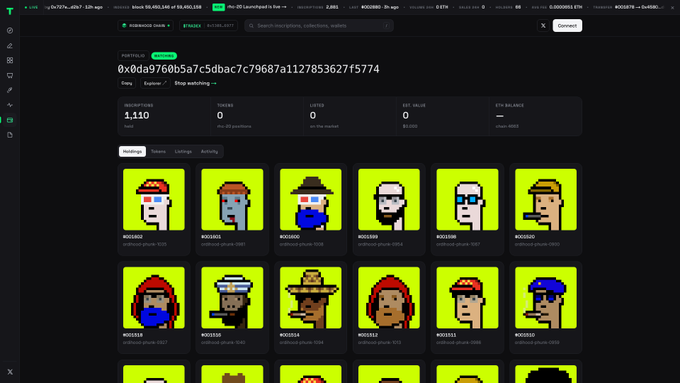This screenshot has height=383, width=680.
Task: Click the Listed on the market stat
Action: pyautogui.click(x=350, y=116)
